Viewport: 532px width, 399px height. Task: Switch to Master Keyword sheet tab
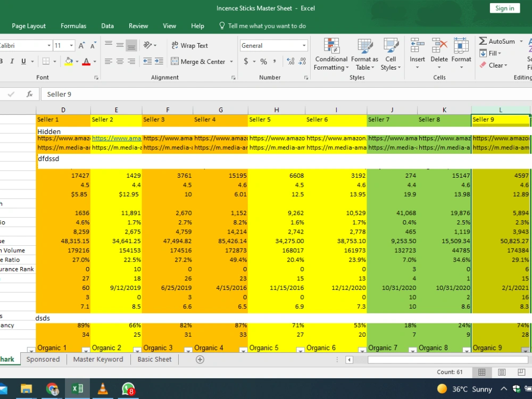tap(98, 359)
